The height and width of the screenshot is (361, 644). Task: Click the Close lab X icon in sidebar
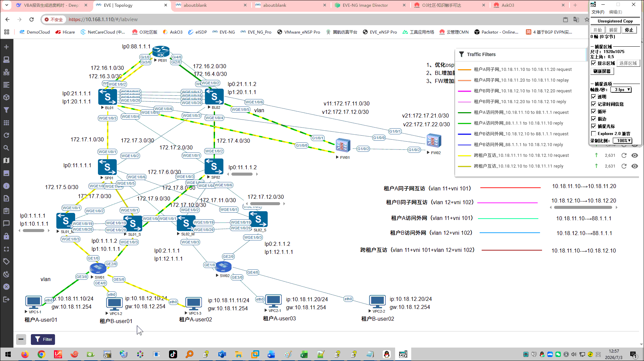click(6, 287)
